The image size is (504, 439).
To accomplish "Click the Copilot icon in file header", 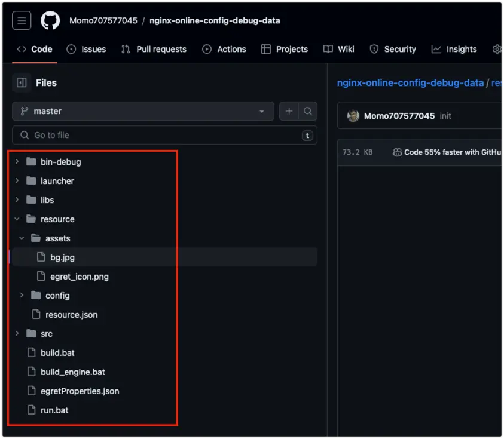I will tap(397, 152).
